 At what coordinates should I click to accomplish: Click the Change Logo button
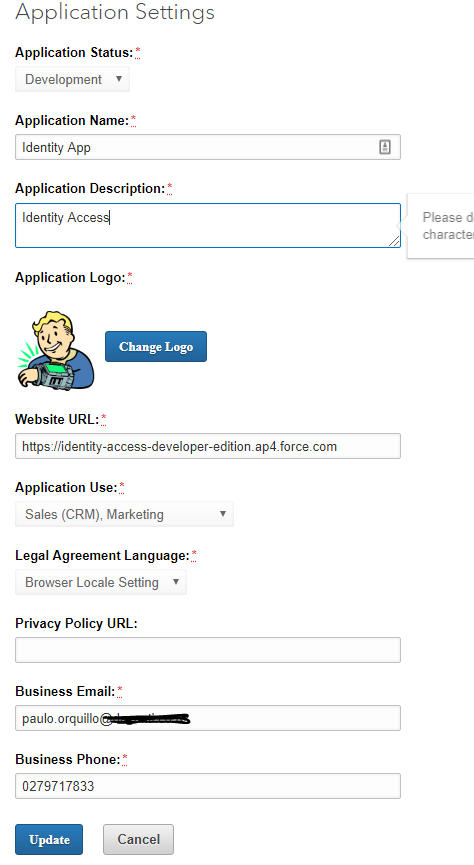pos(156,346)
